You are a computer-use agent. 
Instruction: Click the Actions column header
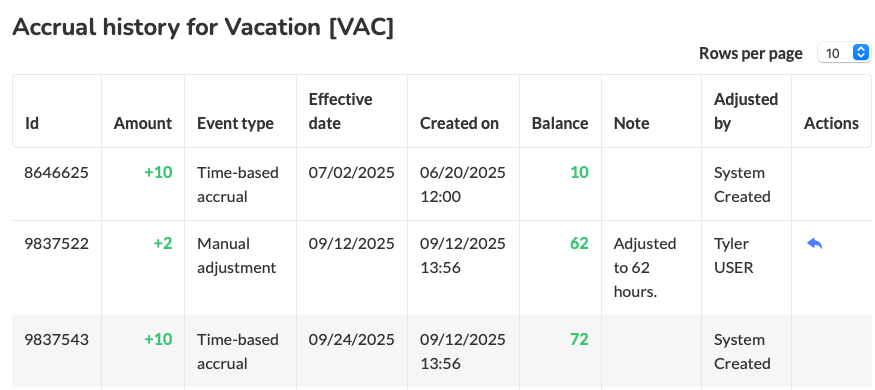[x=831, y=123]
